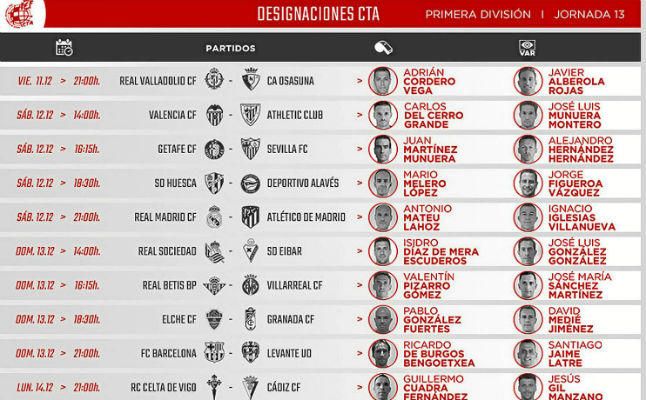This screenshot has height=400, width=646.
Task: Open referee Adrián Cordero Vega's photo
Action: 382,81
